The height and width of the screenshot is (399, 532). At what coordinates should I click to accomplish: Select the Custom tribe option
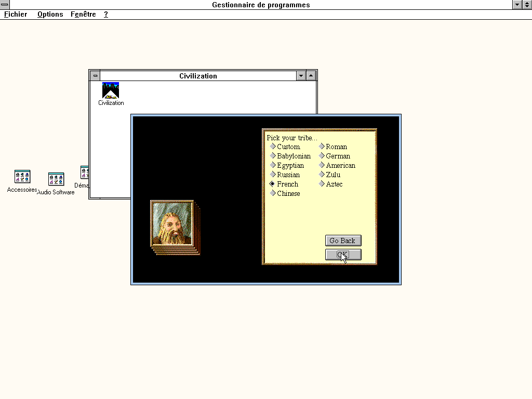(x=285, y=147)
